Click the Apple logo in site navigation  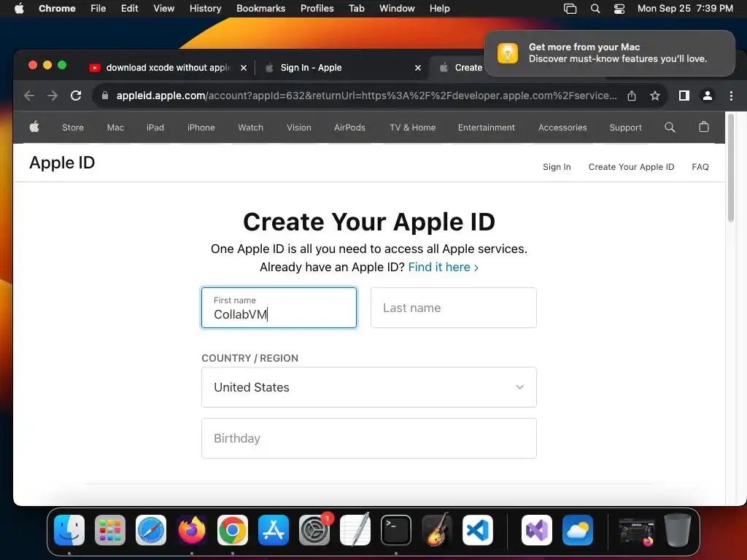[34, 127]
